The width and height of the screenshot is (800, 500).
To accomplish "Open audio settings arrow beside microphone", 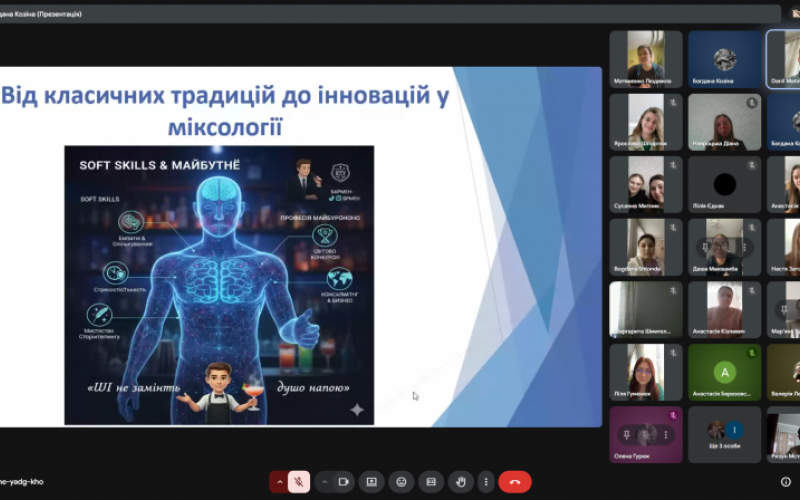I will [280, 481].
